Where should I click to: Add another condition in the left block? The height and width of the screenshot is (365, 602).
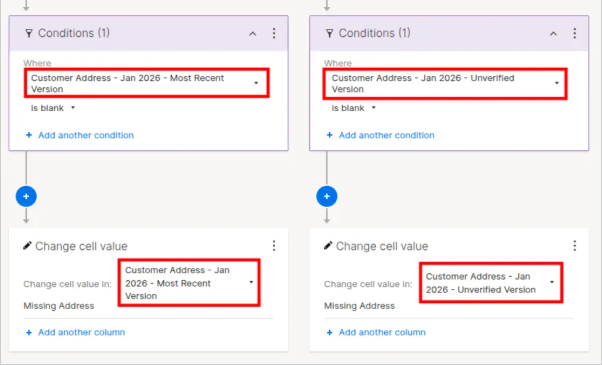click(x=80, y=135)
